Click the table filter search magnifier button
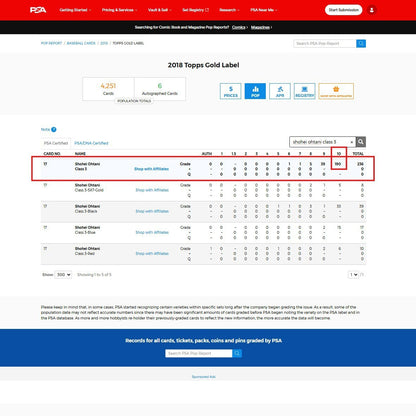Image resolution: width=416 pixels, height=416 pixels. pos(361,142)
